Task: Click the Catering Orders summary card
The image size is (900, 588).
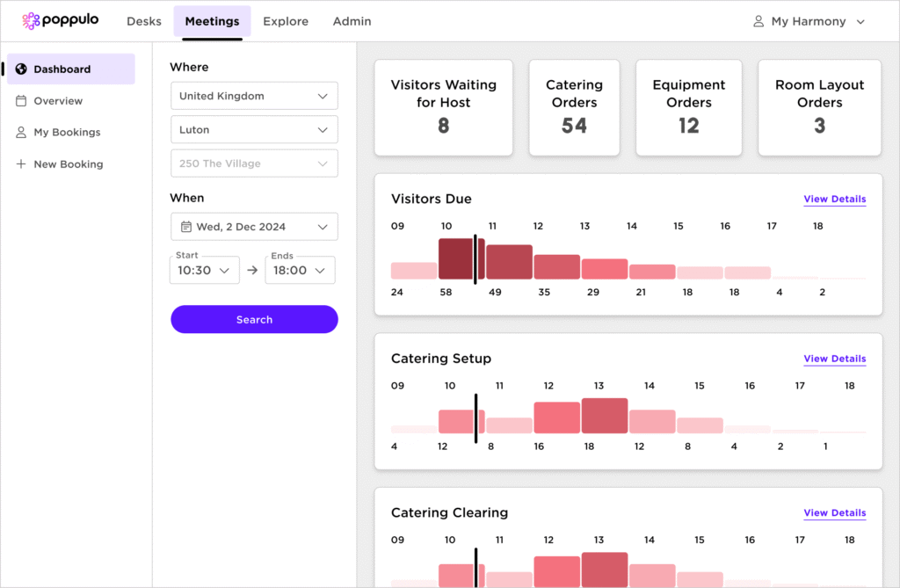Action: pyautogui.click(x=574, y=107)
